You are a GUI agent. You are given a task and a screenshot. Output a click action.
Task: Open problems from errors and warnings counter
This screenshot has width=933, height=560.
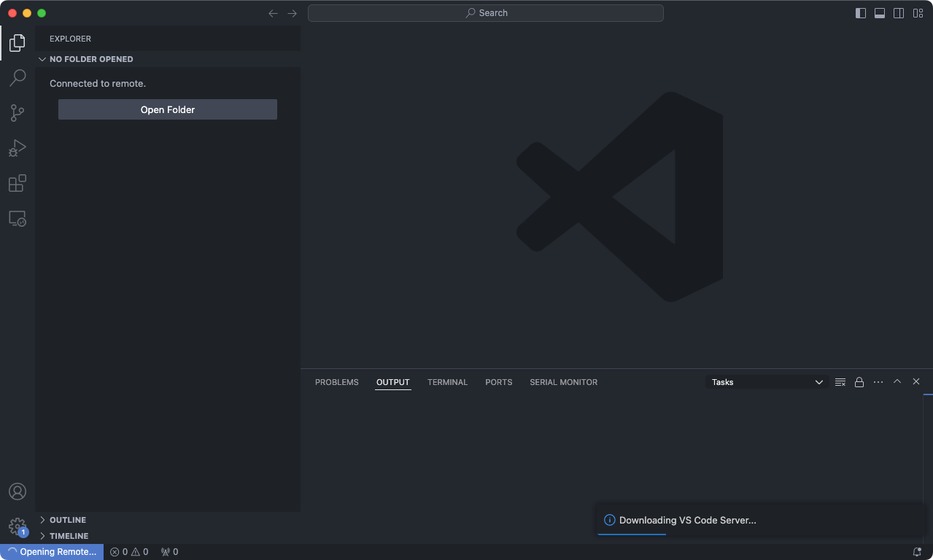coord(129,552)
